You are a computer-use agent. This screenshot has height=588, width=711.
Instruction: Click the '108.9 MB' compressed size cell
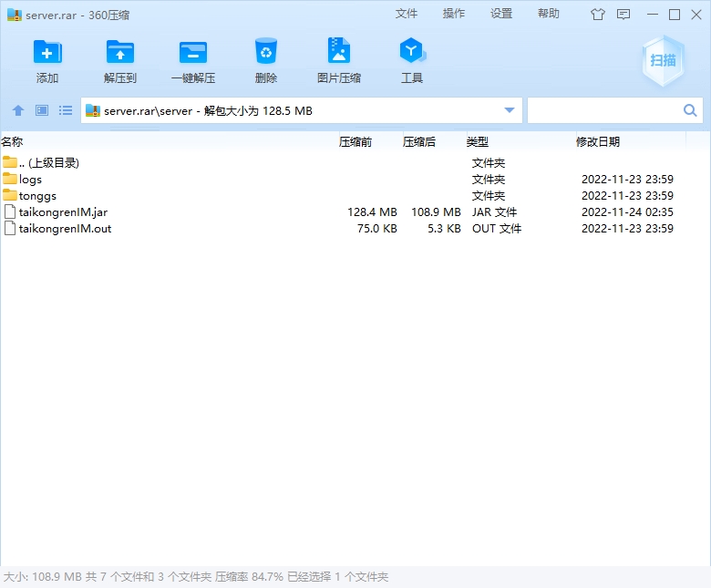tap(436, 212)
